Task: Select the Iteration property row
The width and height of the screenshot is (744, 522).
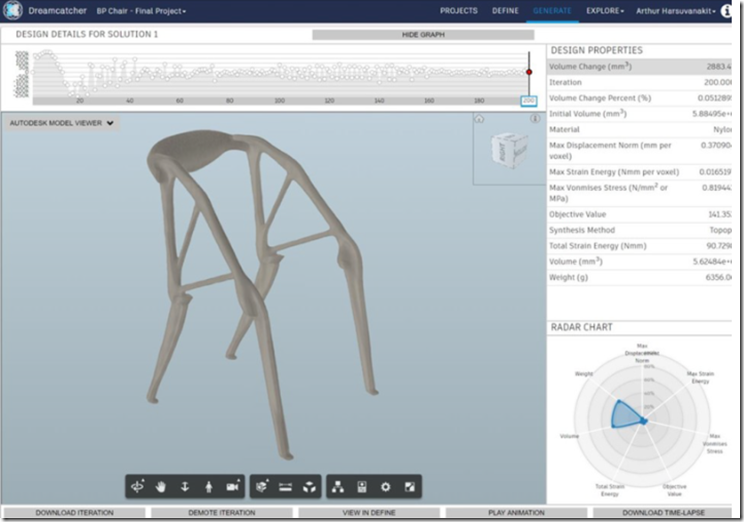Action: [640, 82]
